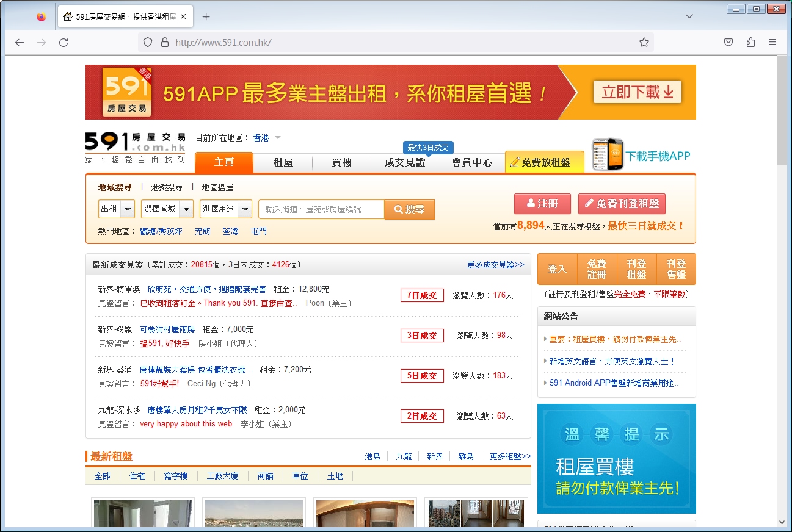
Task: Click hot area link 觀塘/秀茂坪
Action: 161,231
